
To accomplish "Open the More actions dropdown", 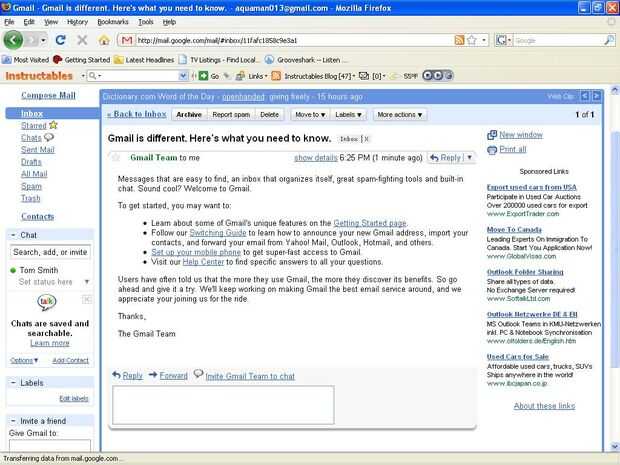I will pos(399,115).
